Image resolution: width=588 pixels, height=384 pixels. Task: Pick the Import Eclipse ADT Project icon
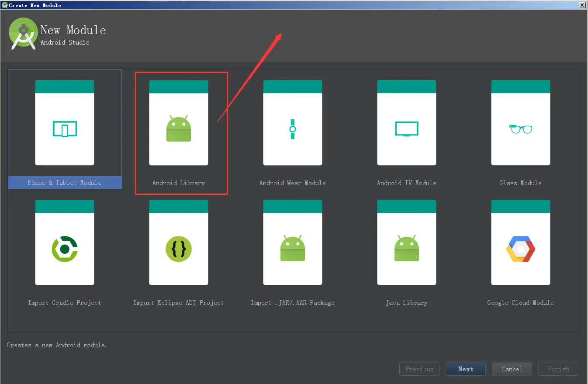[179, 242]
